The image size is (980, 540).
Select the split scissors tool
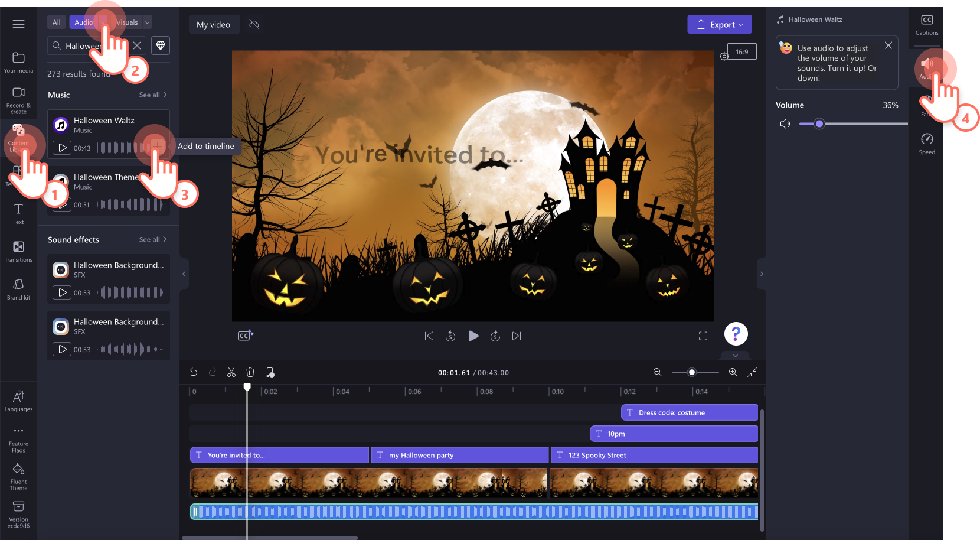coord(231,372)
